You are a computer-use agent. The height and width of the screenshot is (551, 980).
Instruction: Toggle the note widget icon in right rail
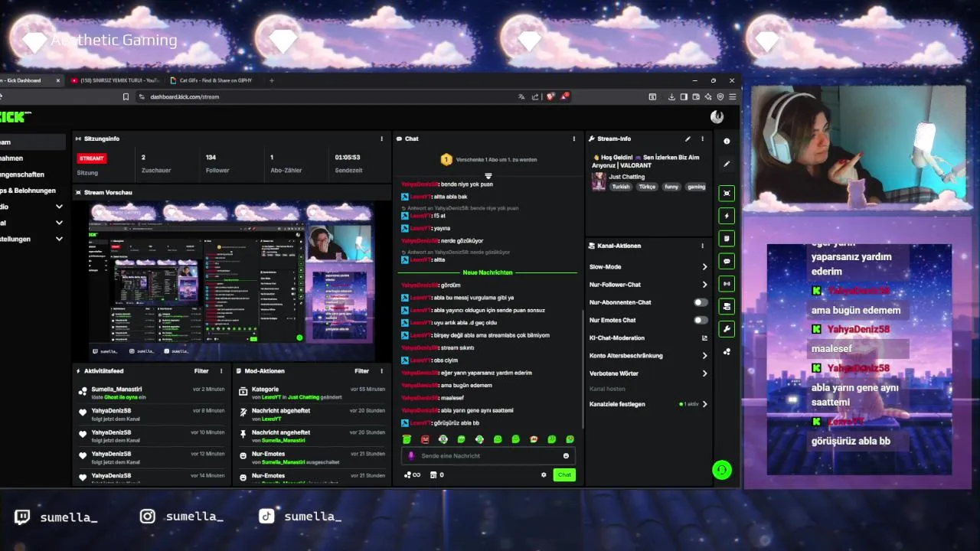click(727, 238)
